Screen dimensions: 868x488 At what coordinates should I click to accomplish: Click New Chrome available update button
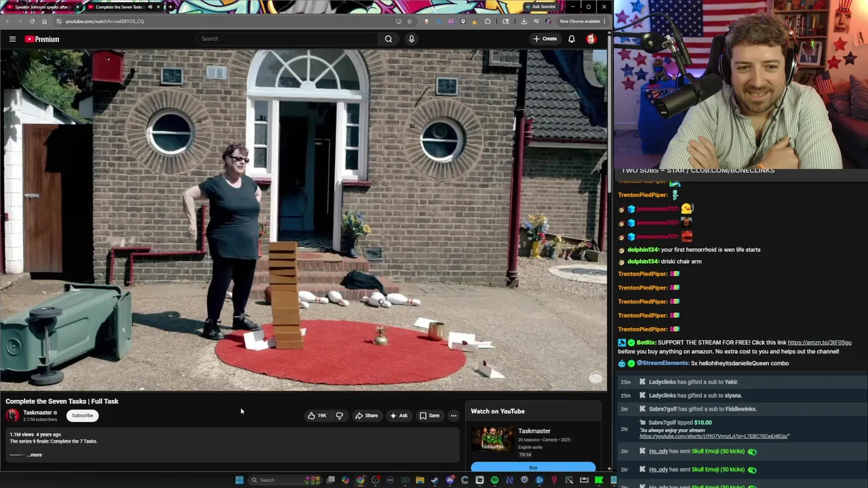pyautogui.click(x=582, y=21)
